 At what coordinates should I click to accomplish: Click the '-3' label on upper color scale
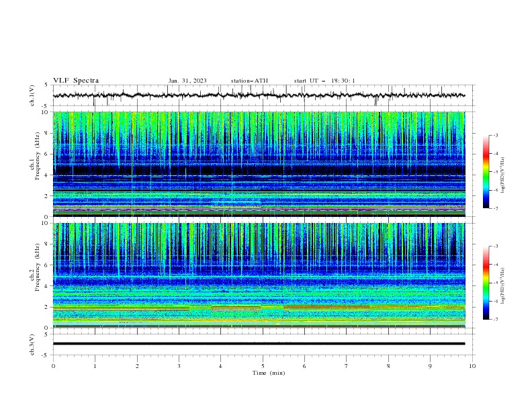pos(496,135)
